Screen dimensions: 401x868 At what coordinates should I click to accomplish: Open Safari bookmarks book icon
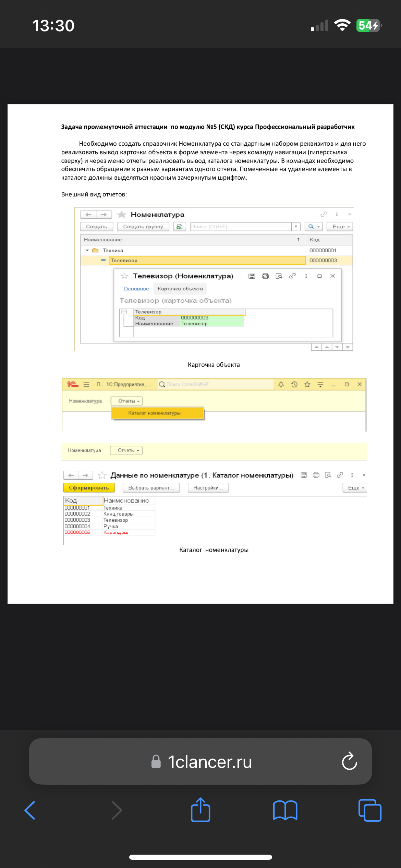tap(285, 810)
